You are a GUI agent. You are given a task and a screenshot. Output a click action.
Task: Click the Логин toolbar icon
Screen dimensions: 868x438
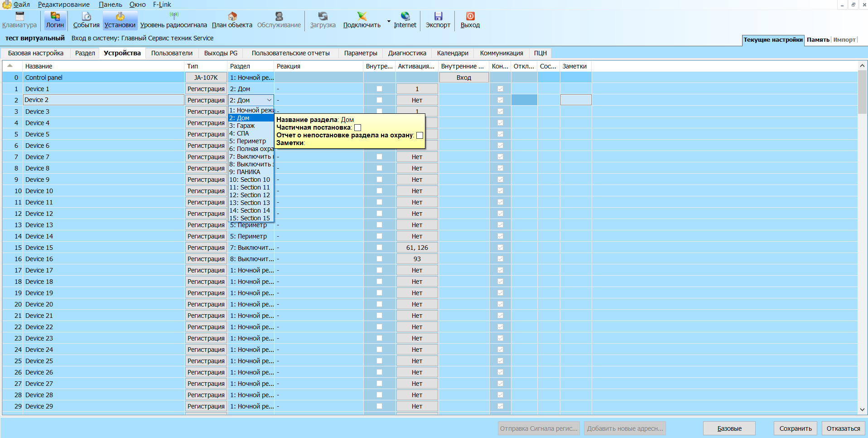[x=55, y=17]
